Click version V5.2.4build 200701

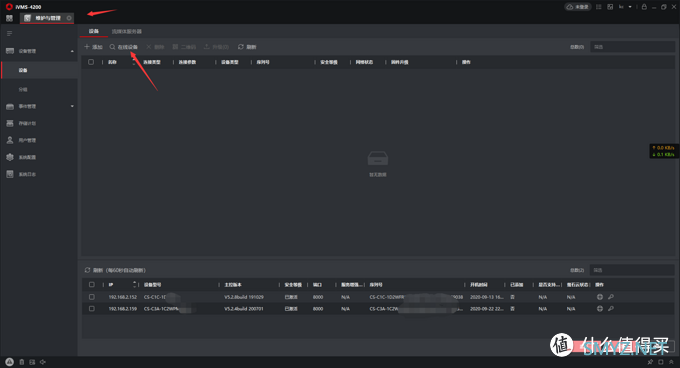click(x=244, y=309)
